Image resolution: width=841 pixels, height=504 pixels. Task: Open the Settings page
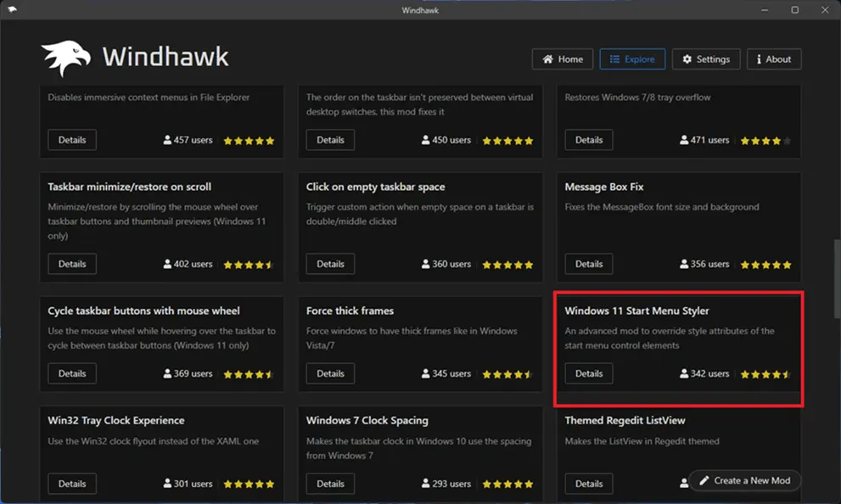coord(705,59)
